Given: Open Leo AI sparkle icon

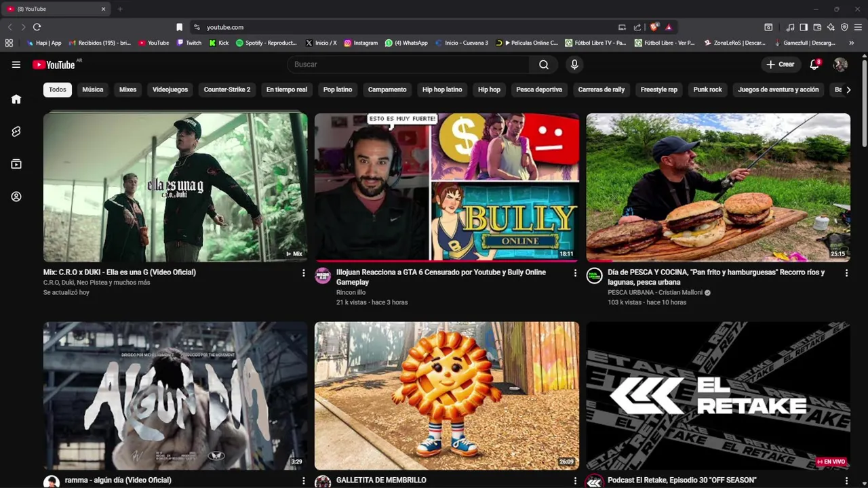Looking at the screenshot, I should [831, 27].
